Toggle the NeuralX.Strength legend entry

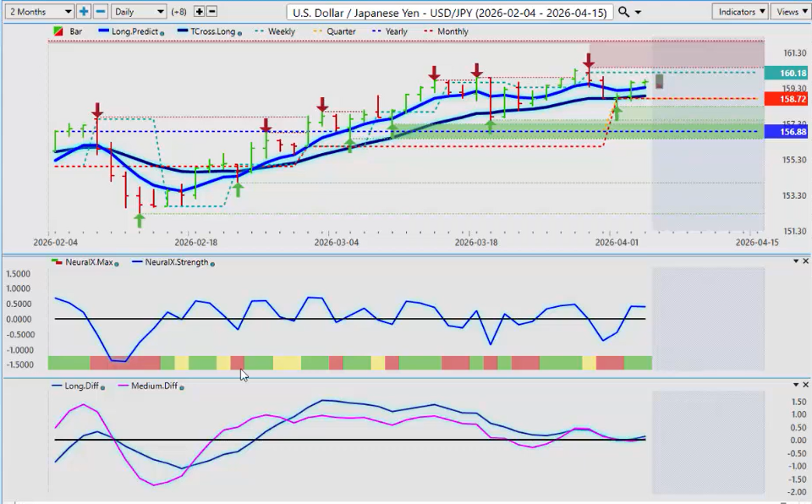(x=173, y=263)
